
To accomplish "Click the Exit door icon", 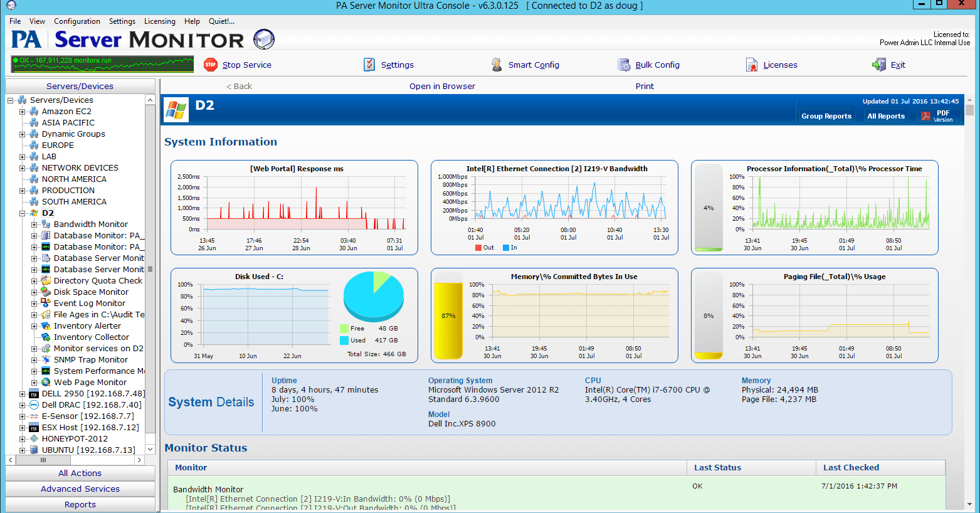I will click(878, 65).
